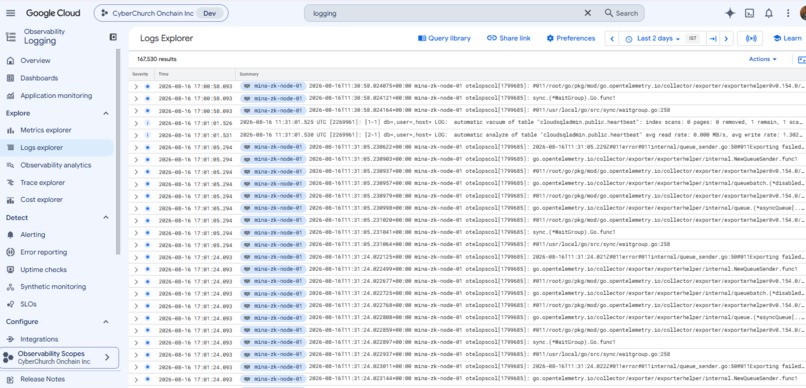
Task: Click the Observability Logging product icon
Action: 10,36
